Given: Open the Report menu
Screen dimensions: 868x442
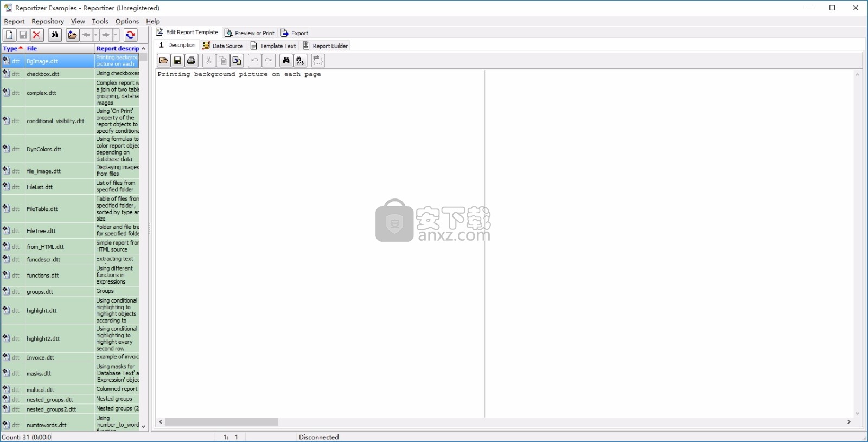Looking at the screenshot, I should (14, 21).
